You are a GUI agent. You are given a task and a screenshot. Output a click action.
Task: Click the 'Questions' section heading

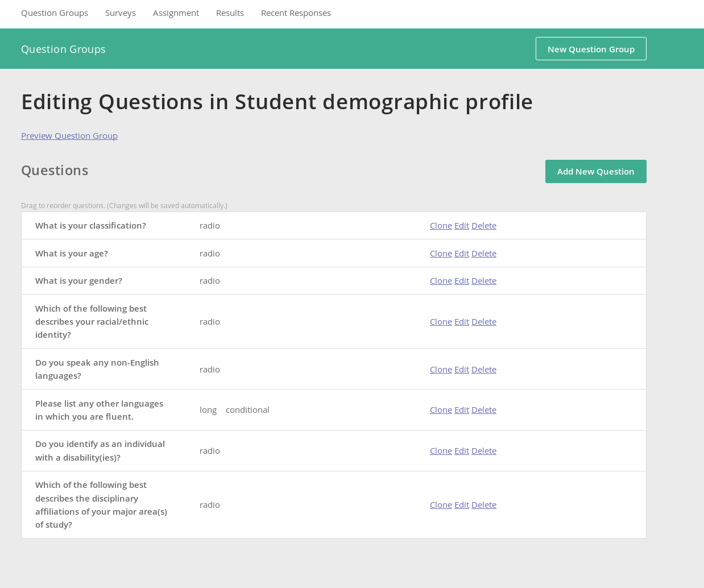coord(55,170)
